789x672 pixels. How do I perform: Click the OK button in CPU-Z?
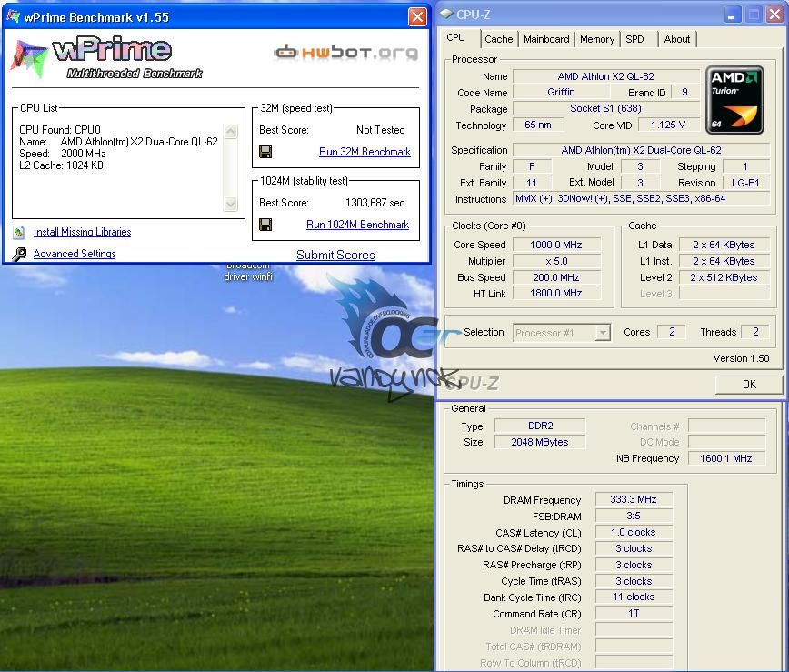749,385
